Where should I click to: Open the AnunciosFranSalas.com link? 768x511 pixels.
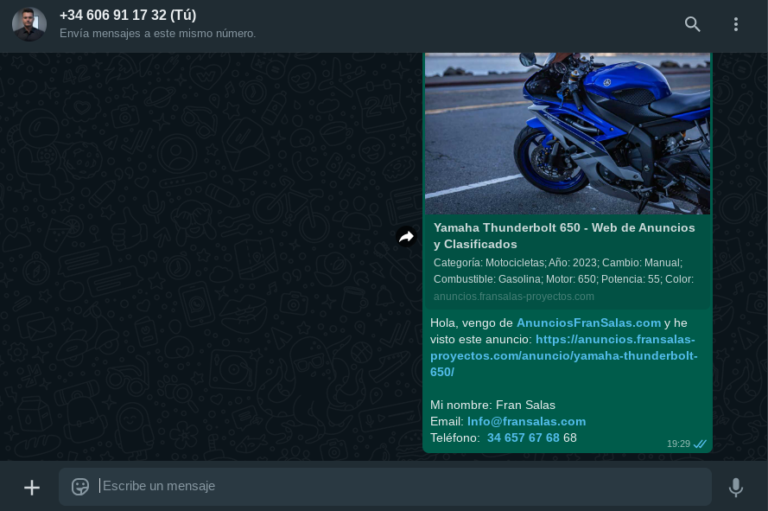point(588,323)
